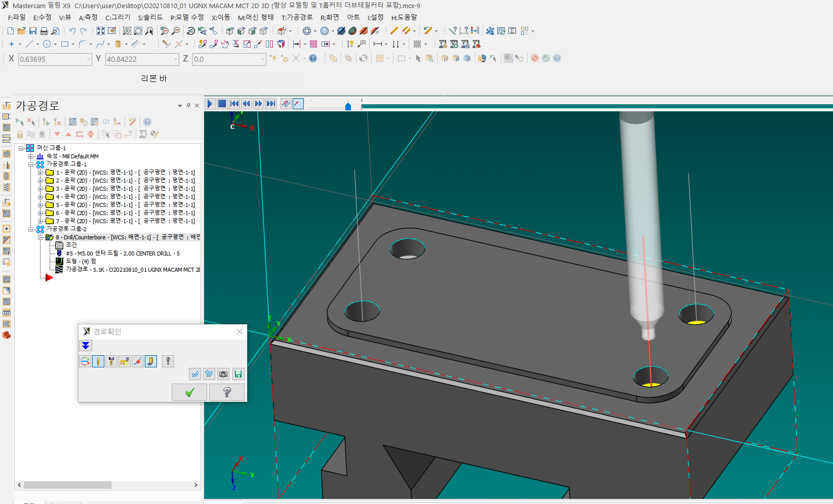Viewport: 833px width, 504px height.
Task: Create a new file with the toolbar icon
Action: tap(11, 31)
